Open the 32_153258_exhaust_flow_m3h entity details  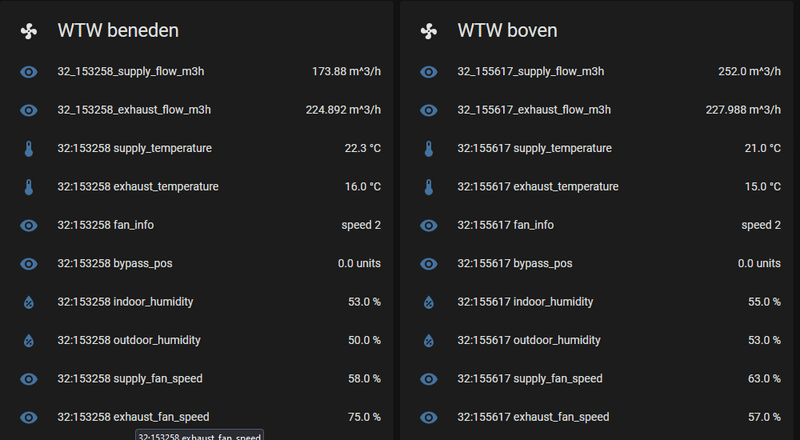tap(134, 110)
